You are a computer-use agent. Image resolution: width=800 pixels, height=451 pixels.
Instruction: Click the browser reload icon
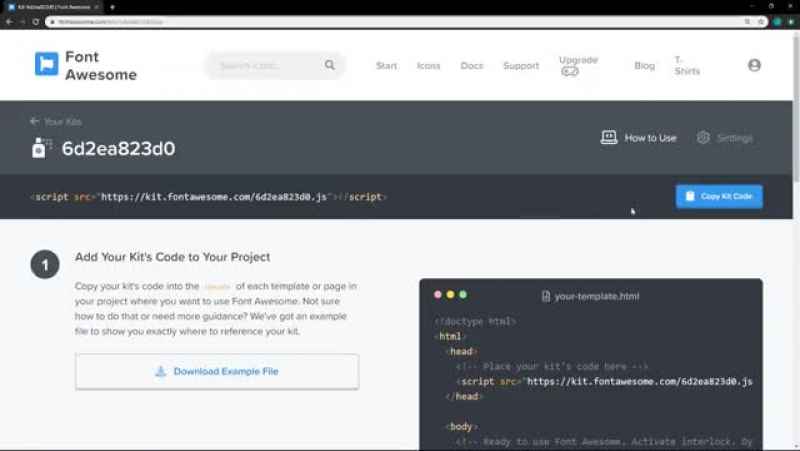[35, 22]
